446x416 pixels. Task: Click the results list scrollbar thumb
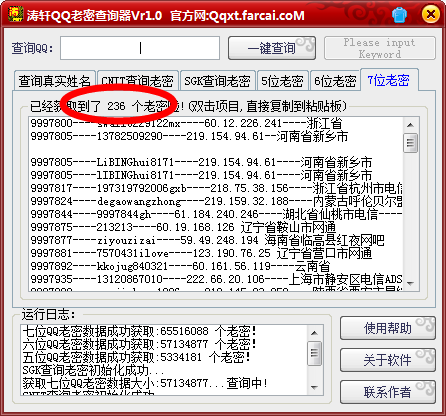[410, 143]
